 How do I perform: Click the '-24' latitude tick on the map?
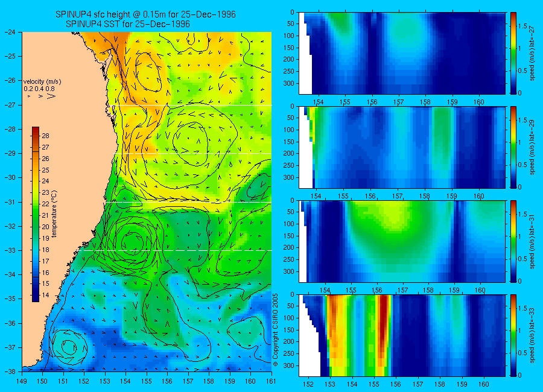tap(10, 32)
